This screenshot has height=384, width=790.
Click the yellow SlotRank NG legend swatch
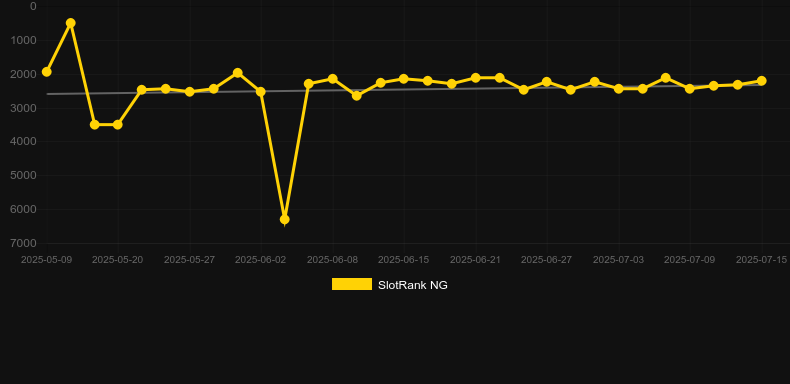(352, 284)
